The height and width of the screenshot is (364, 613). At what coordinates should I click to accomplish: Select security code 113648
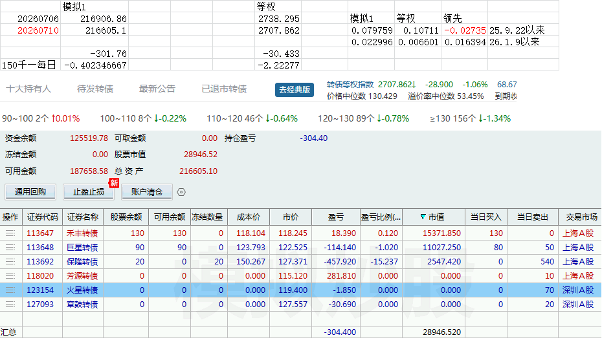coord(40,247)
